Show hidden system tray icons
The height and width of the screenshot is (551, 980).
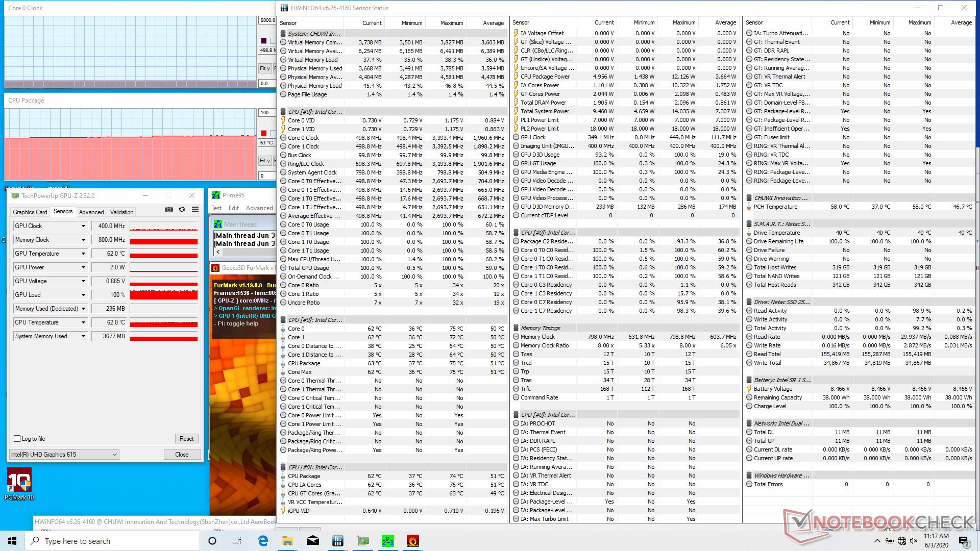877,541
